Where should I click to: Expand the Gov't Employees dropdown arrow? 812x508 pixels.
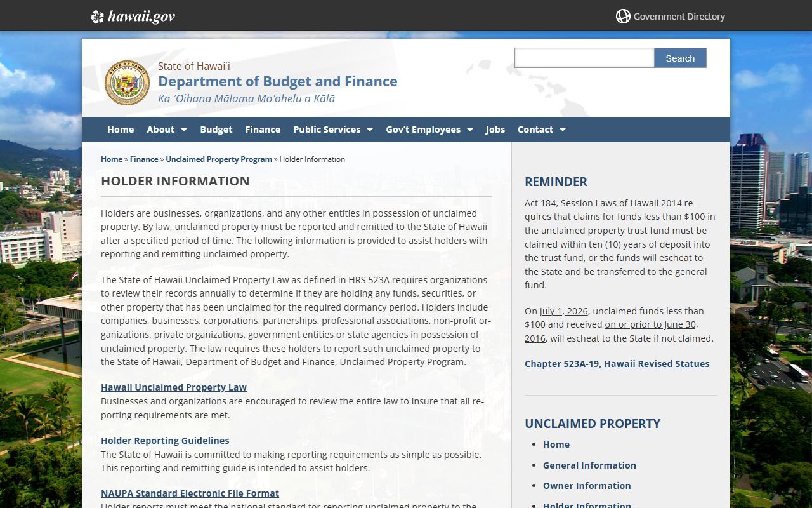click(x=470, y=130)
